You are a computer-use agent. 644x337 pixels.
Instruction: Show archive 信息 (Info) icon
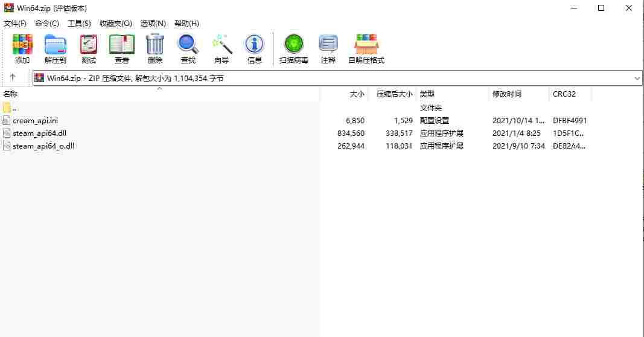254,44
